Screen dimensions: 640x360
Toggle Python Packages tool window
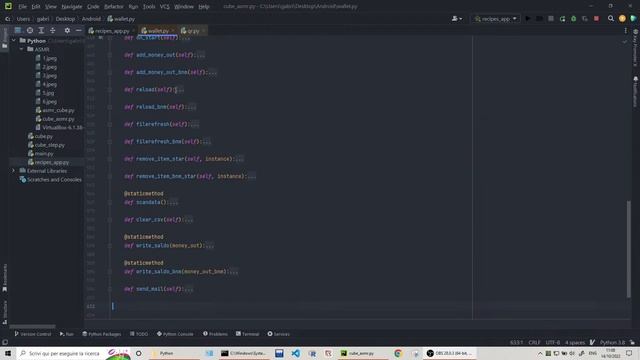click(102, 334)
